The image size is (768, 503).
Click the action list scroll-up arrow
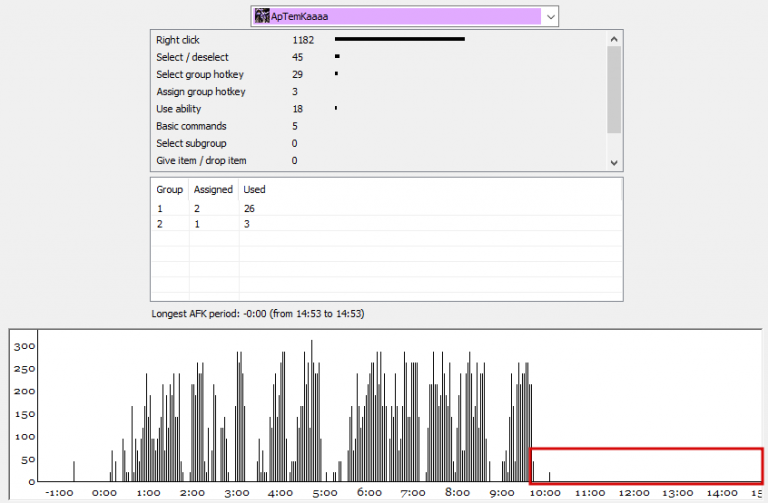614,39
